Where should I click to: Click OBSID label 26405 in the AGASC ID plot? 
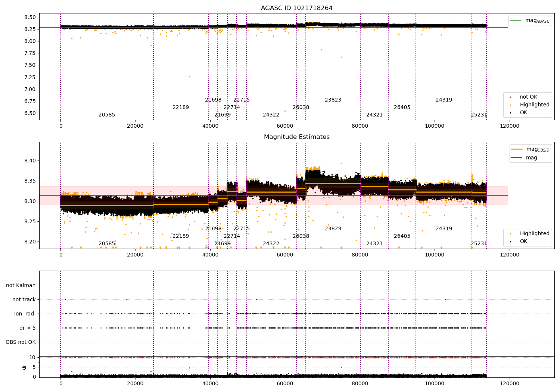click(402, 108)
